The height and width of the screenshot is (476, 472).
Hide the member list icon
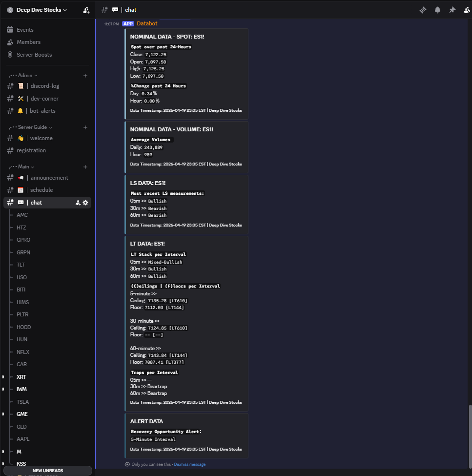[x=466, y=9]
